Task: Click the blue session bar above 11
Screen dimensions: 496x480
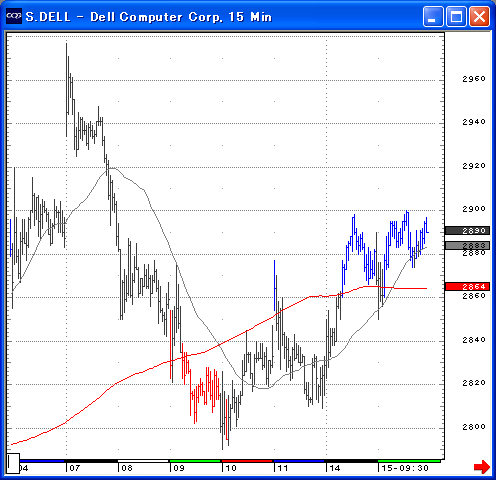Action: 299,461
